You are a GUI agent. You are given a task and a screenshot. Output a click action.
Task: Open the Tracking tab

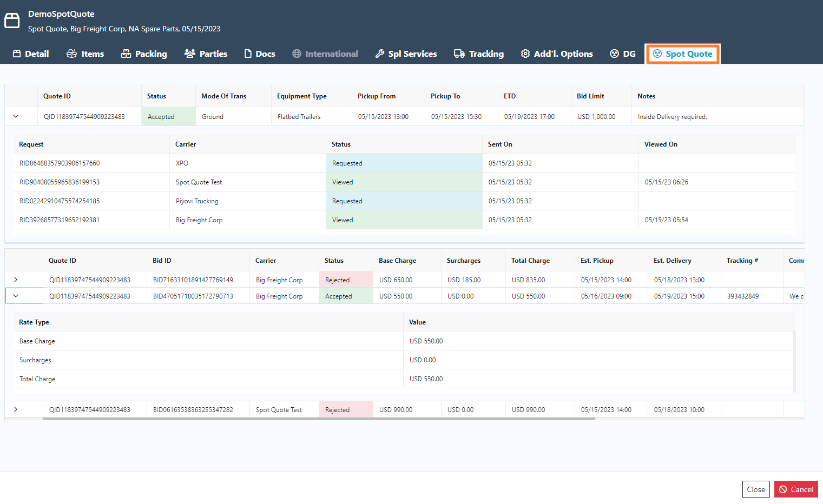[x=479, y=54]
